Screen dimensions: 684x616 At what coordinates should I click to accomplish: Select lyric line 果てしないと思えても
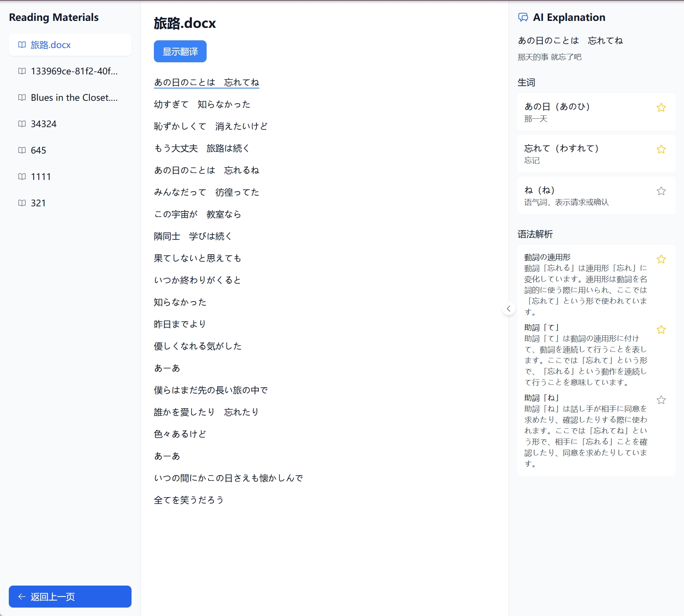(198, 258)
